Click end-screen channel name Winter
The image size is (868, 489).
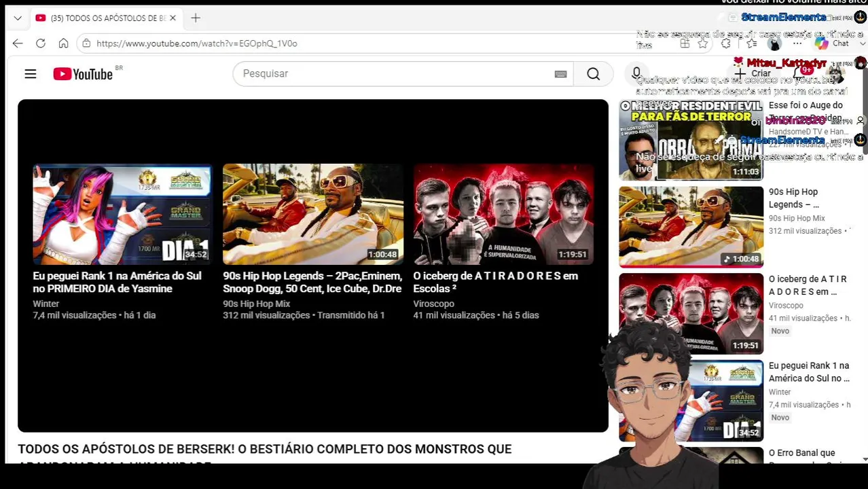(46, 304)
